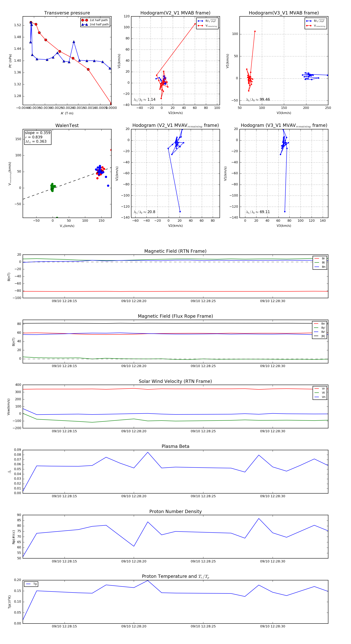Image resolution: width=351 pixels, height=644 pixels.
Task: Click the "Pt' (nPa)" y-axis label
Action: click(10, 61)
